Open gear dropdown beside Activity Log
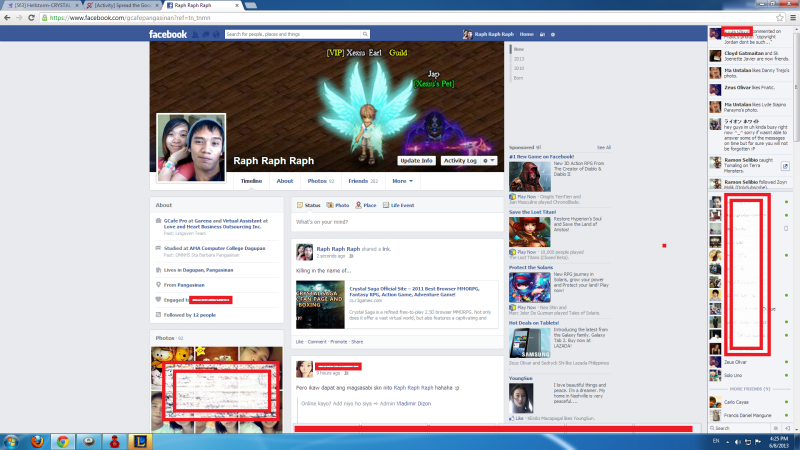The width and height of the screenshot is (800, 450). 488,160
